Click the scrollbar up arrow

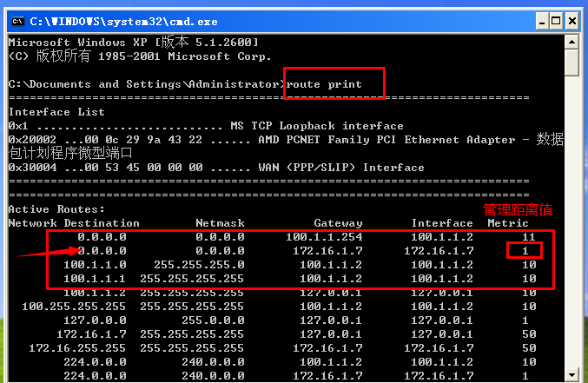pyautogui.click(x=571, y=42)
